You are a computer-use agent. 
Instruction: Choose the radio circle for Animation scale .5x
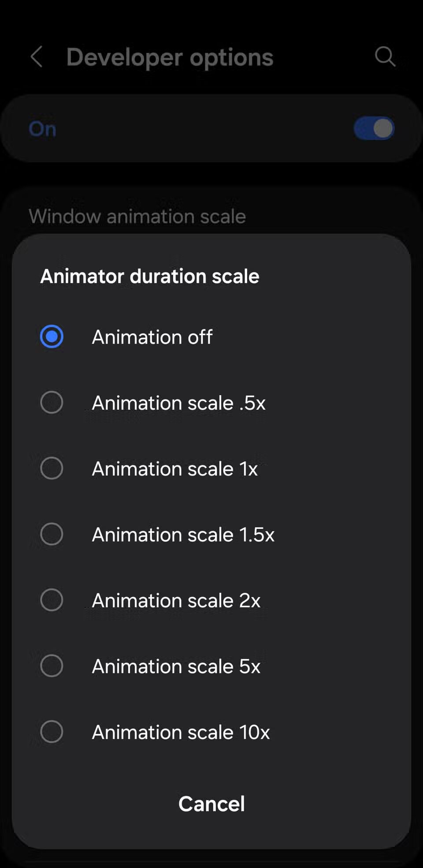click(52, 402)
